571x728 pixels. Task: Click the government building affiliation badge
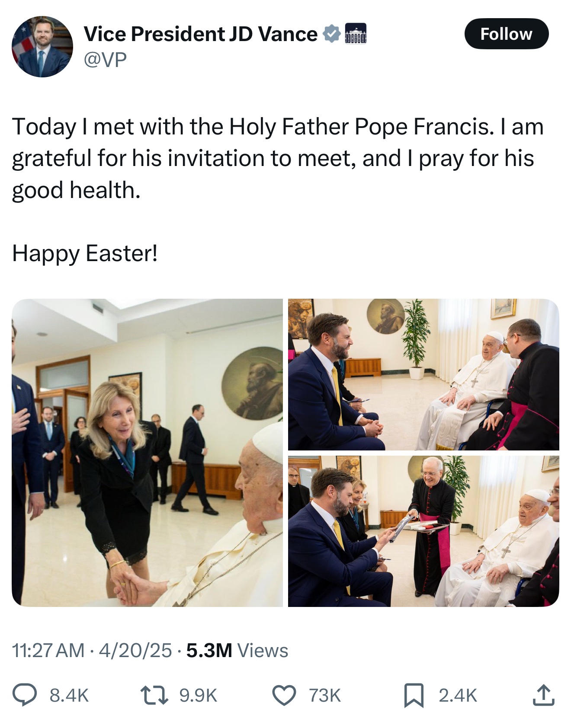click(x=356, y=34)
